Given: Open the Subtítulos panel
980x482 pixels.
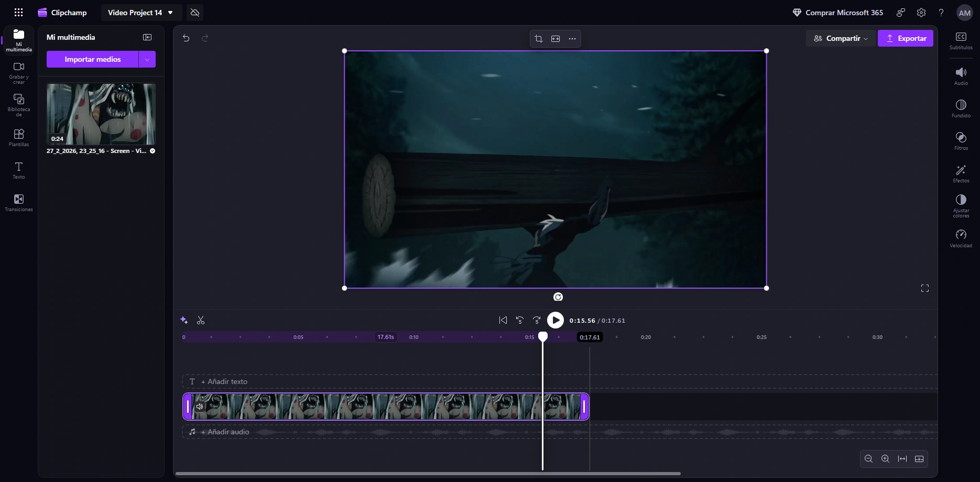Looking at the screenshot, I should (x=961, y=41).
